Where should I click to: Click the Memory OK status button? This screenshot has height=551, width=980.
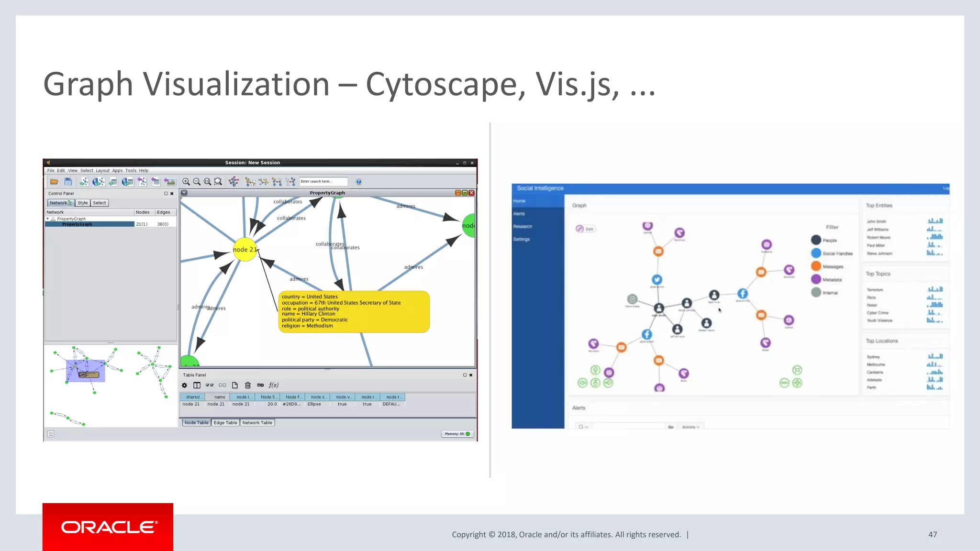(457, 434)
